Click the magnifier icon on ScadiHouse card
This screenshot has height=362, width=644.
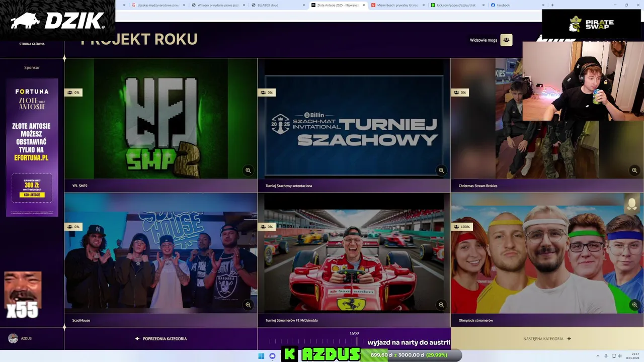click(x=248, y=305)
